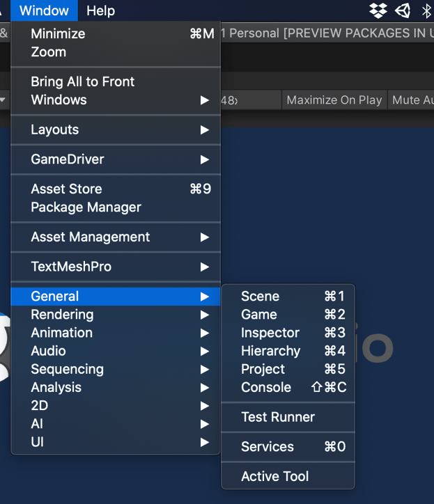Select Package Manager from Window menu

click(x=86, y=207)
